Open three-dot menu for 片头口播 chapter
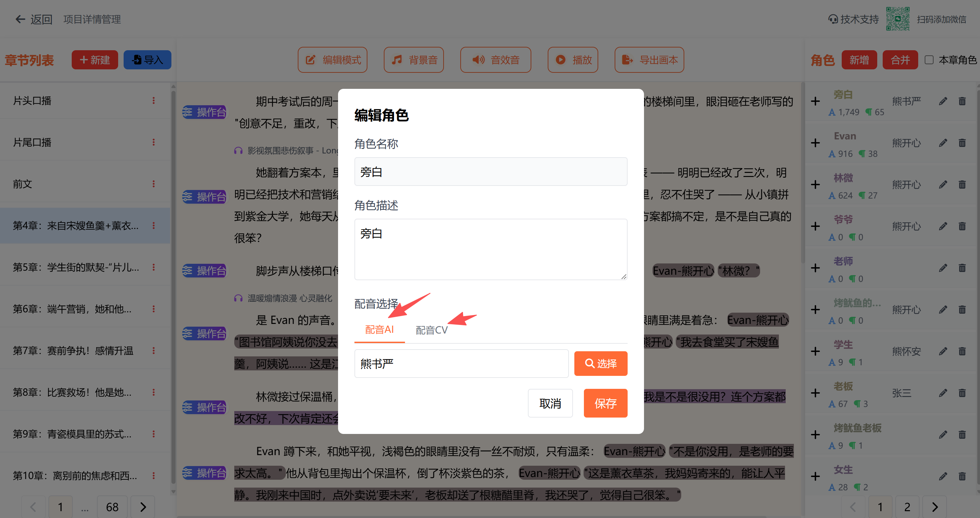 [x=154, y=100]
